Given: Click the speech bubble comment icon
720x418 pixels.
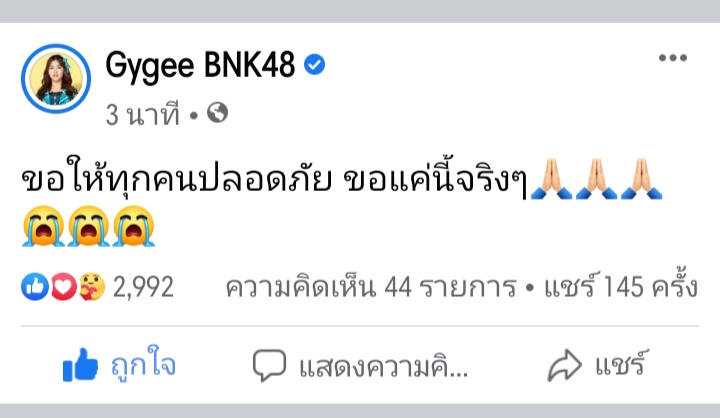Looking at the screenshot, I should 270,366.
